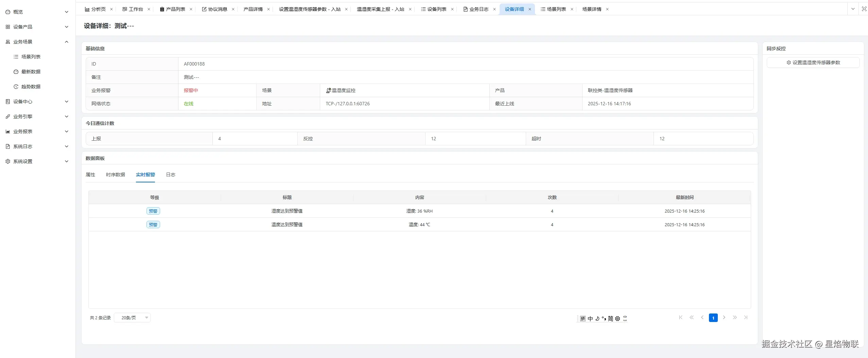Toggle simplified Chinese with the 简 icon
868x358 pixels.
click(611, 318)
